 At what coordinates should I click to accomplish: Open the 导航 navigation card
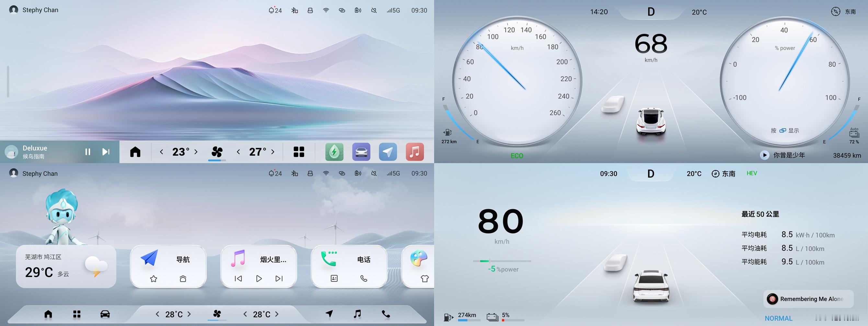tap(168, 267)
